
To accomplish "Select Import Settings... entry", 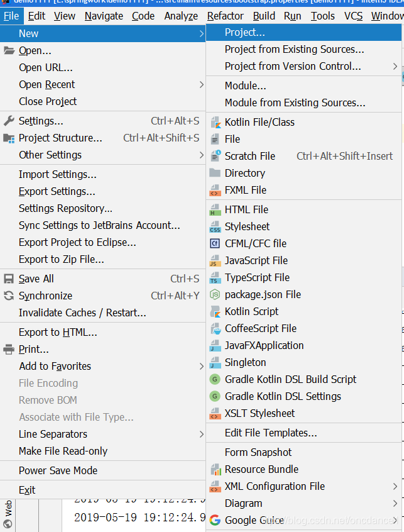I will pos(102,174).
